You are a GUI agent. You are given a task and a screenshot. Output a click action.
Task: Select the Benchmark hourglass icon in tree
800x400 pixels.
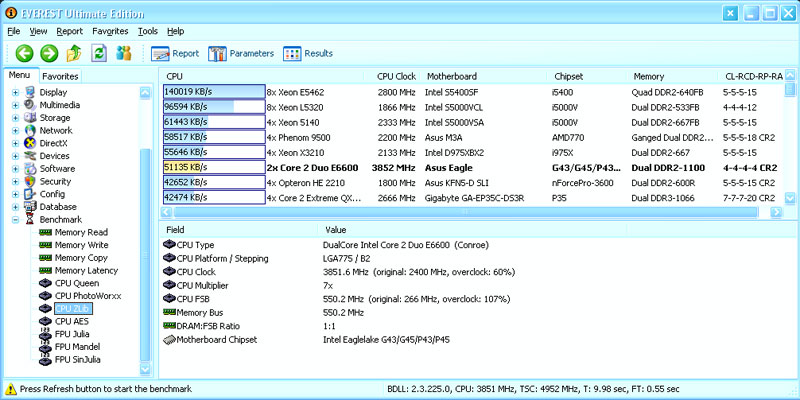30,220
